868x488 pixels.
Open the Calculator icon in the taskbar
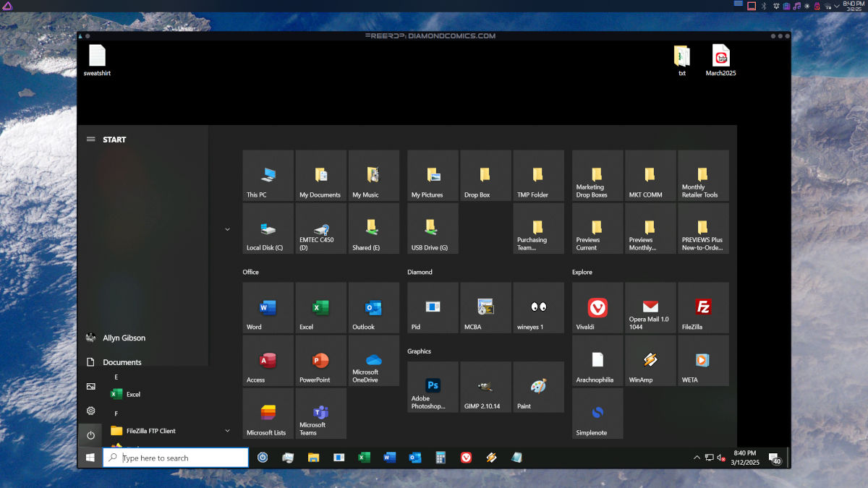pos(440,458)
